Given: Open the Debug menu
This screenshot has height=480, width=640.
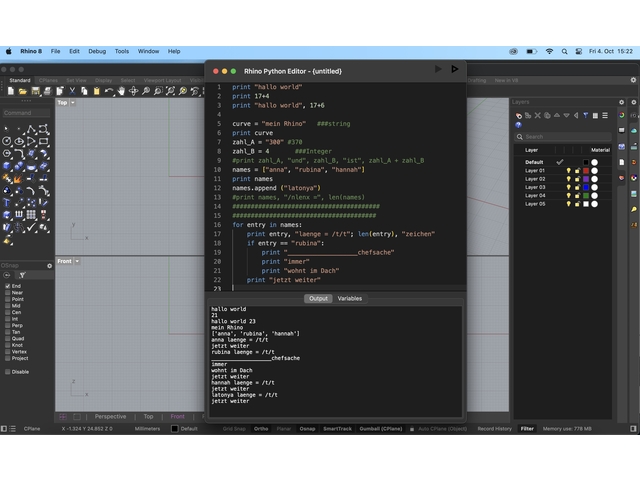Looking at the screenshot, I should pos(97,51).
